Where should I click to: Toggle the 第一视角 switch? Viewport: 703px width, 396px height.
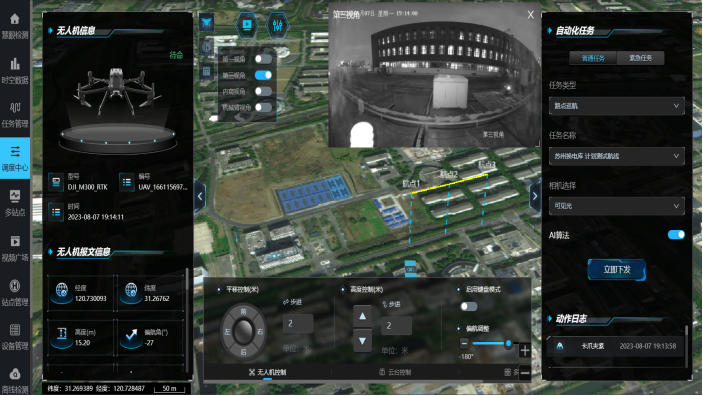[263, 59]
